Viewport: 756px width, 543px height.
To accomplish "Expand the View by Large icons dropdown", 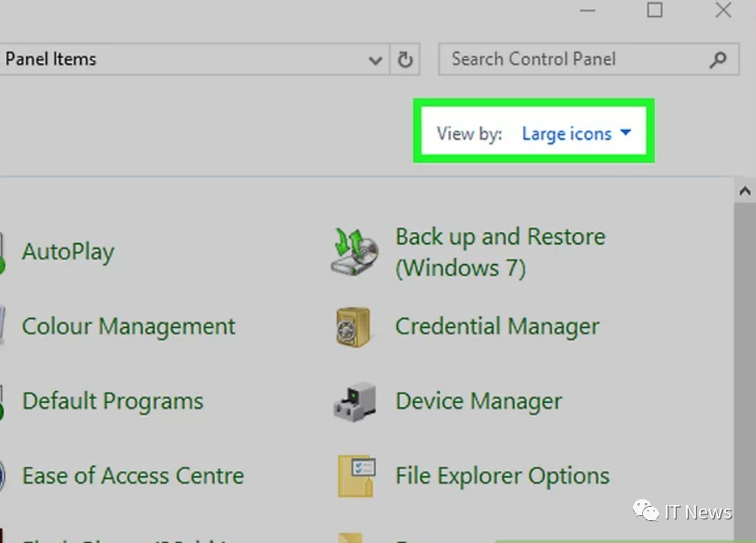I will 576,133.
